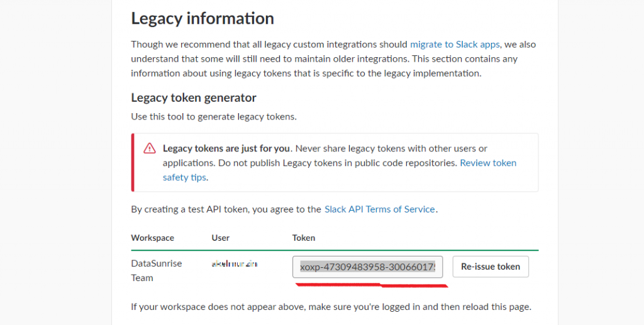
Task: Open Slack API Terms of Service link
Action: [379, 209]
